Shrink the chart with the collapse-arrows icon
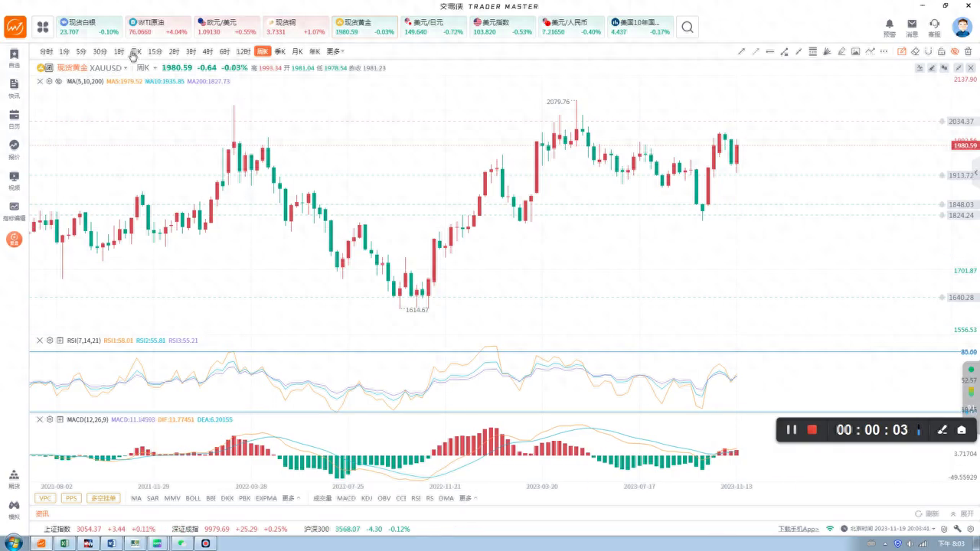The image size is (980, 551). pos(959,67)
